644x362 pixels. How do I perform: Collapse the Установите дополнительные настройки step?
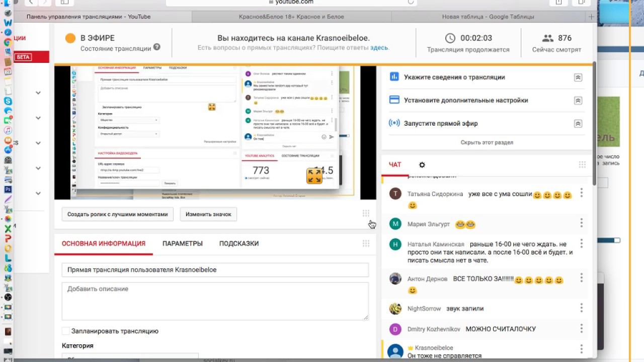click(x=578, y=101)
